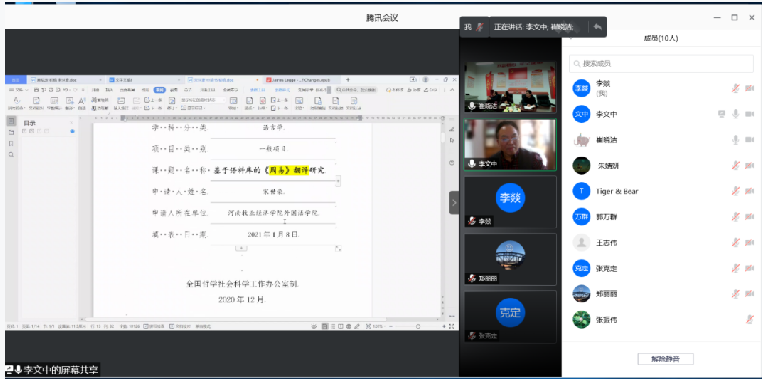This screenshot has height=379, width=762.
Task: Toggle my microphone mute in the top floating bar
Action: click(480, 27)
